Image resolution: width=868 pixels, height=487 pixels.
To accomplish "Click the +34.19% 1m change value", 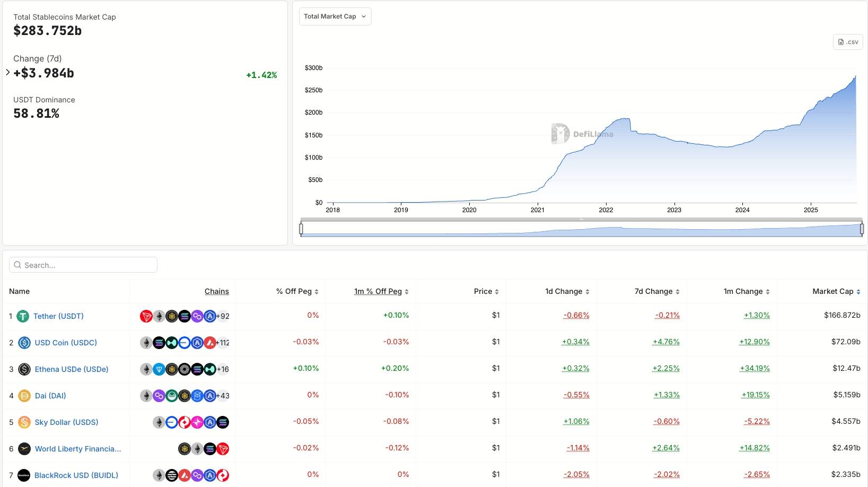I will [x=755, y=368].
